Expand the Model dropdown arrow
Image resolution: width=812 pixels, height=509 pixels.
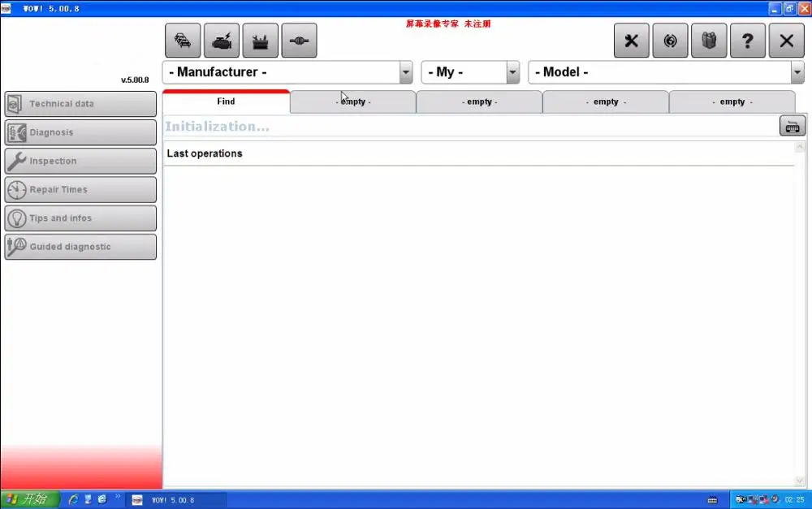[797, 72]
